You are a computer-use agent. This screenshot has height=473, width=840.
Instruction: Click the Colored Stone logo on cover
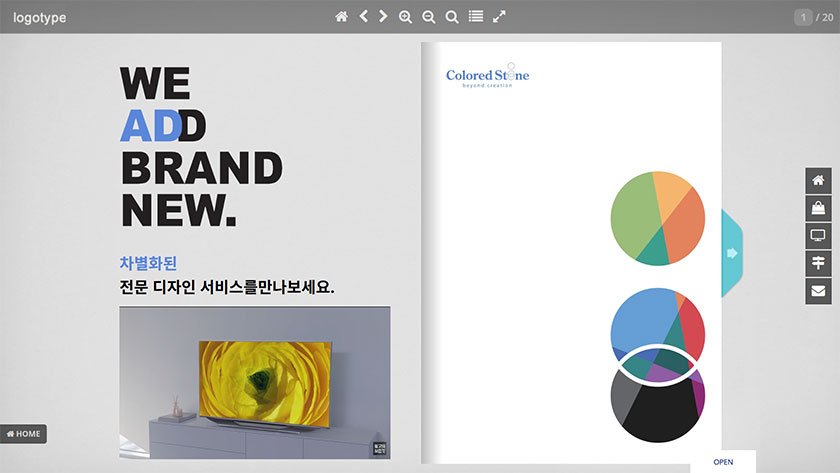click(x=488, y=76)
